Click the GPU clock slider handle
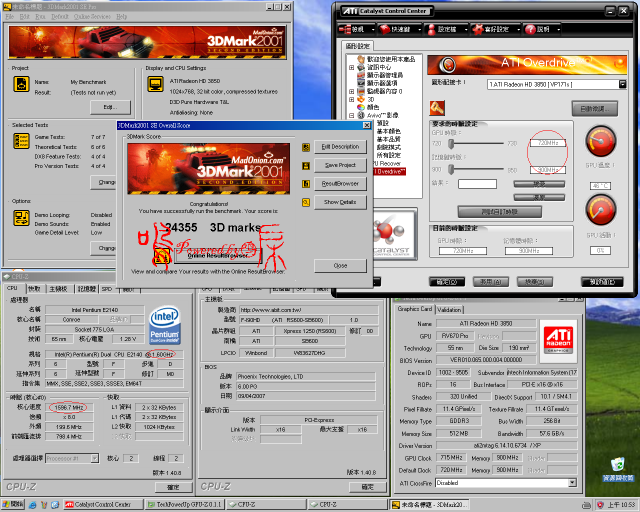The height and width of the screenshot is (512, 640). 451,144
